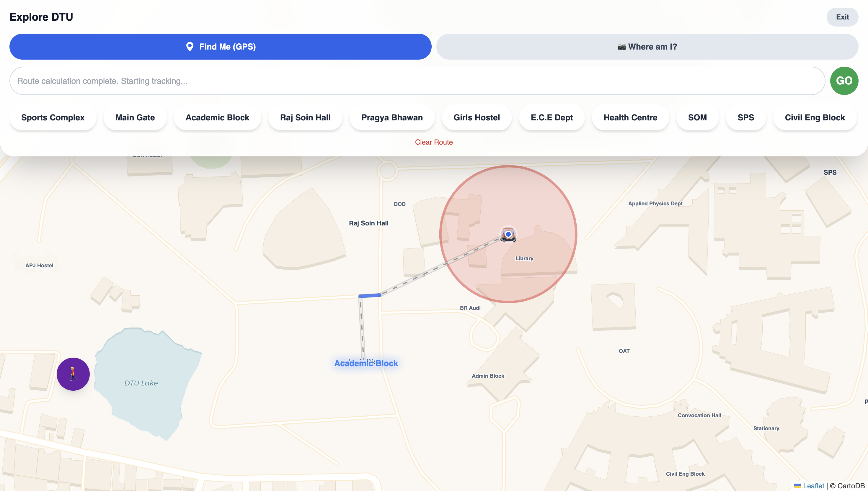Choose Academic Block quick destination

tap(217, 117)
